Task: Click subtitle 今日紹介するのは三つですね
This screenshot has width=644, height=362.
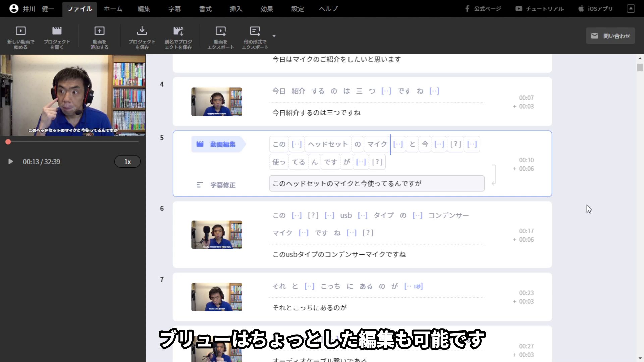Action: (316, 113)
